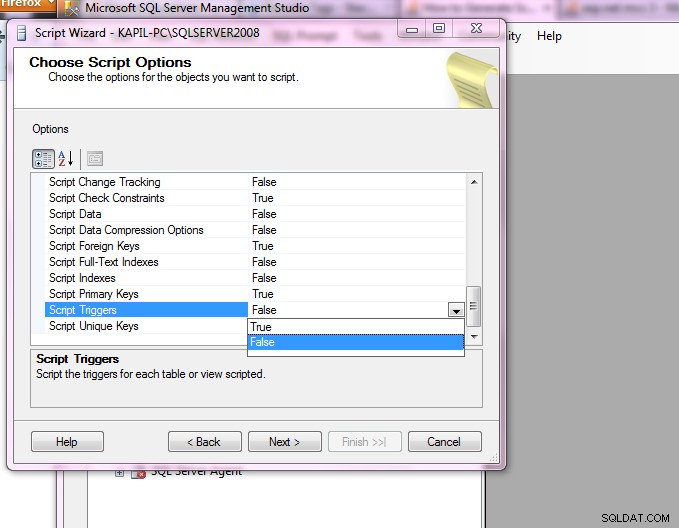Viewport: 679px width, 528px height.
Task: Minimize the Script Wizard window
Action: click(412, 29)
